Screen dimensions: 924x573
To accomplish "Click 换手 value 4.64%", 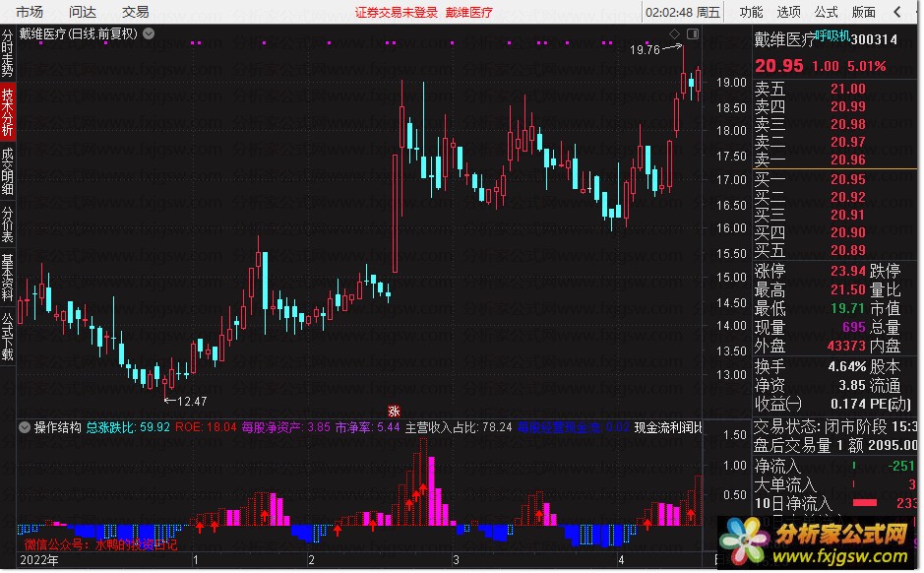I will (x=847, y=366).
